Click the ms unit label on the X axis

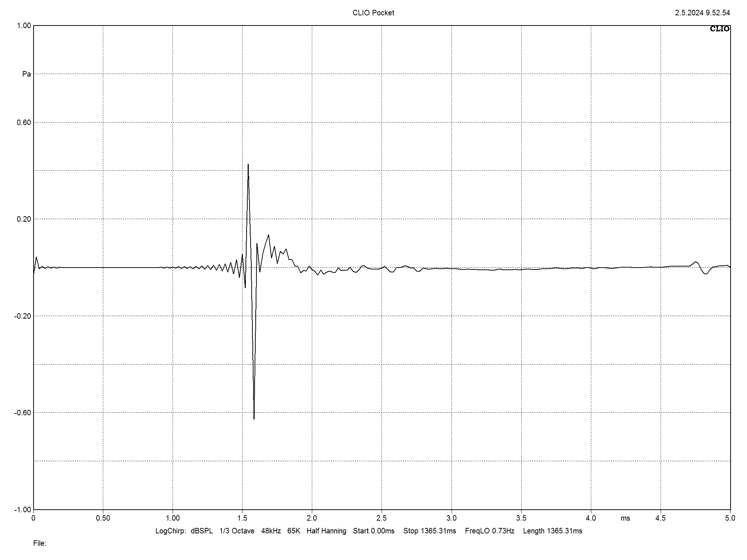tap(625, 518)
